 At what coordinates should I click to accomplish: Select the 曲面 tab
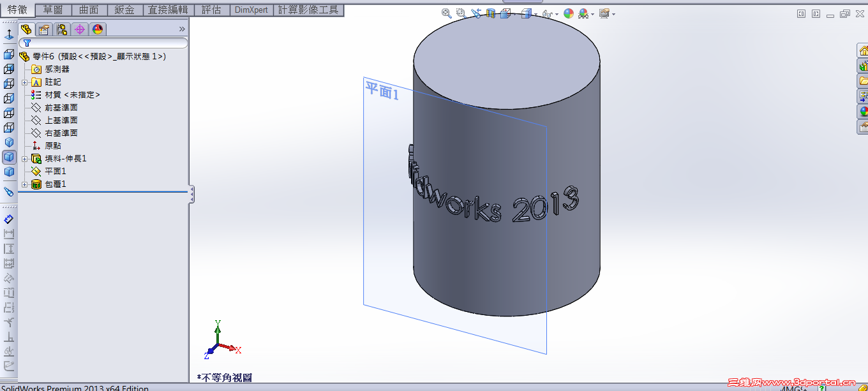tap(89, 10)
